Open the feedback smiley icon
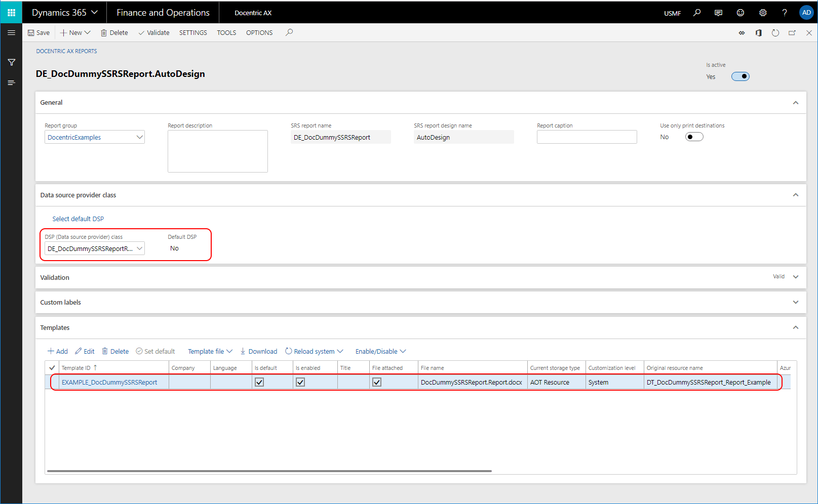 [x=741, y=13]
